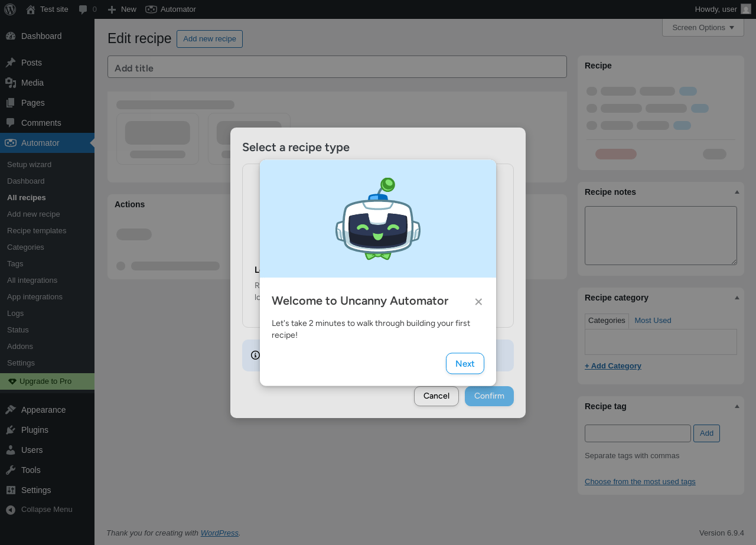Image resolution: width=756 pixels, height=545 pixels.
Task: Open Setup wizard submenu
Action: point(47,165)
